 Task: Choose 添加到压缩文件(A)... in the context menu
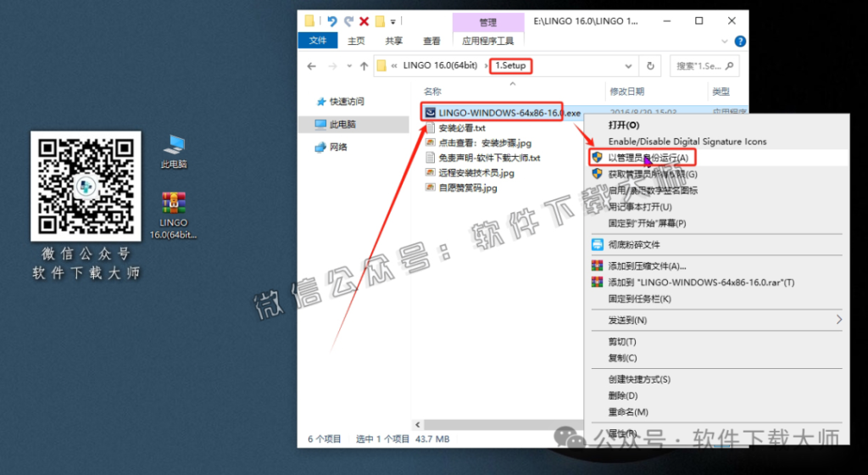[717, 266]
